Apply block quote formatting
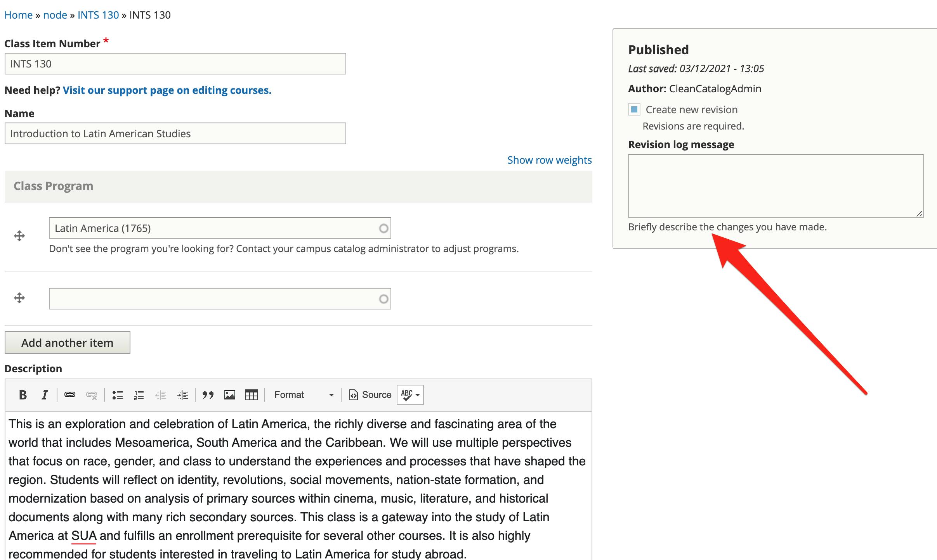Viewport: 937px width, 560px height. [208, 395]
